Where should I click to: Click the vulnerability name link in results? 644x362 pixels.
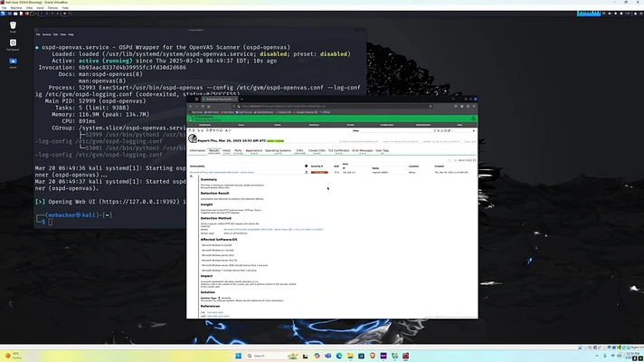coord(222,171)
